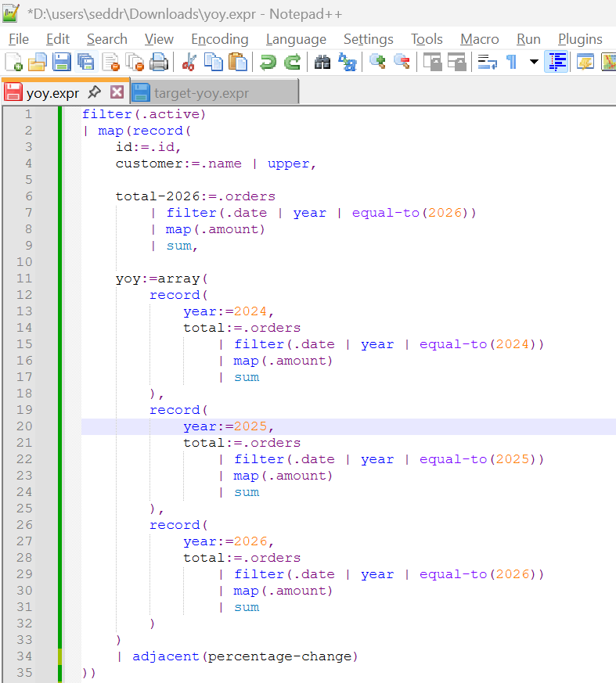The width and height of the screenshot is (616, 683).
Task: Click 'total:=.orders' on line 28
Action: [242, 558]
